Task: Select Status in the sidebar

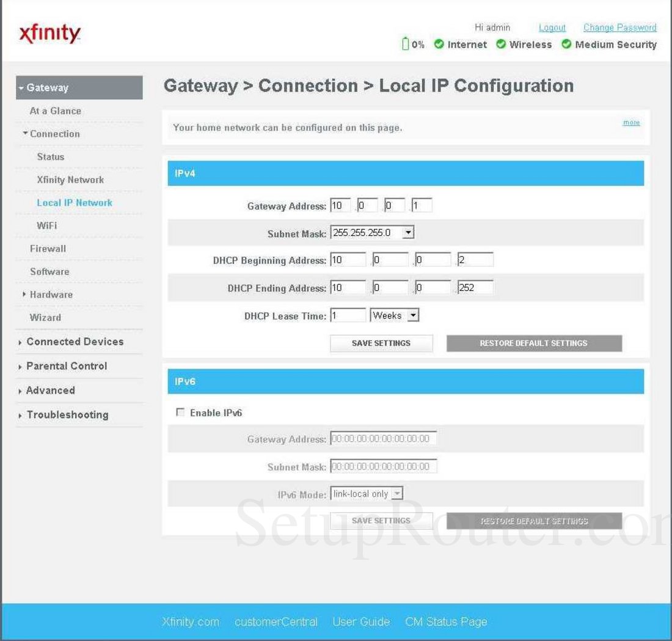Action: tap(51, 156)
